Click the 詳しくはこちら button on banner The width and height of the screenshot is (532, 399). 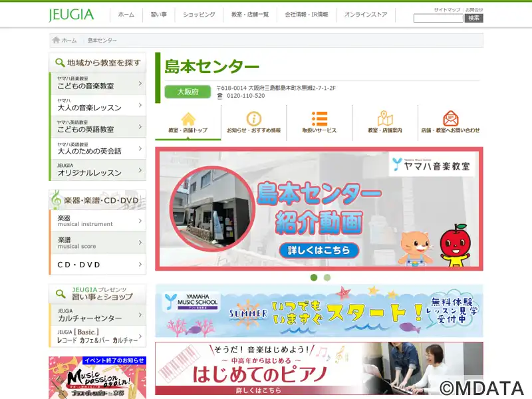pos(319,251)
